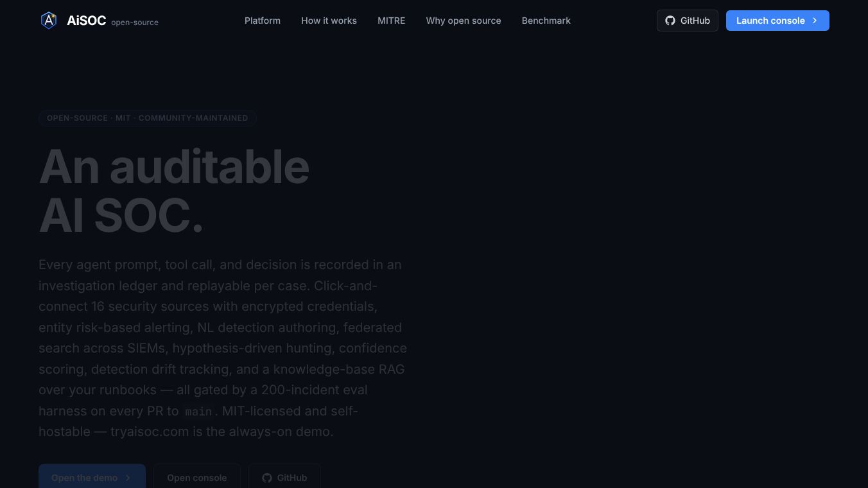Viewport: 868px width, 488px height.
Task: Click the header GitHub button label
Action: click(695, 21)
